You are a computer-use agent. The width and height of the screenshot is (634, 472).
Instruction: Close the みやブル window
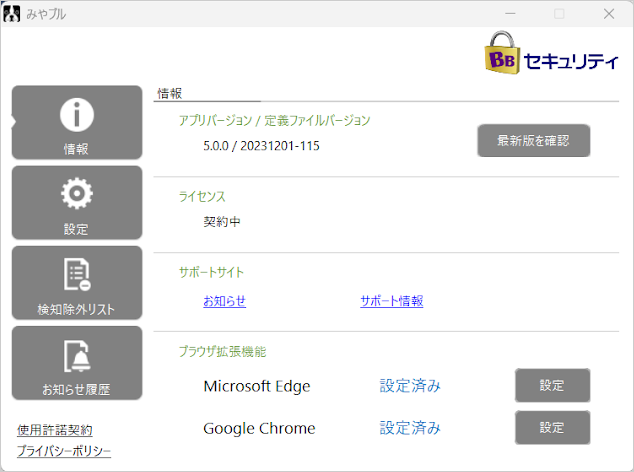pos(609,14)
